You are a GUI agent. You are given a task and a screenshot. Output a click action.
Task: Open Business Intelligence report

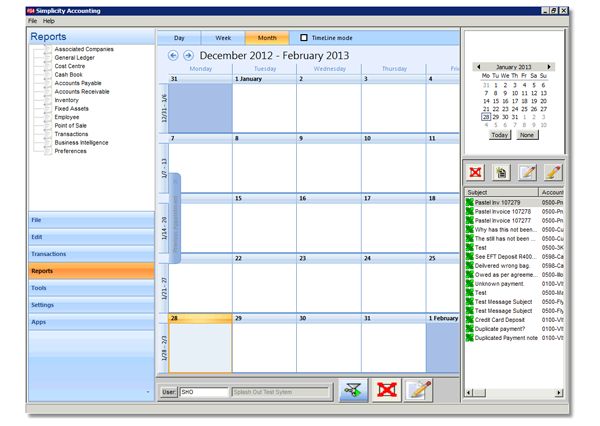[81, 142]
